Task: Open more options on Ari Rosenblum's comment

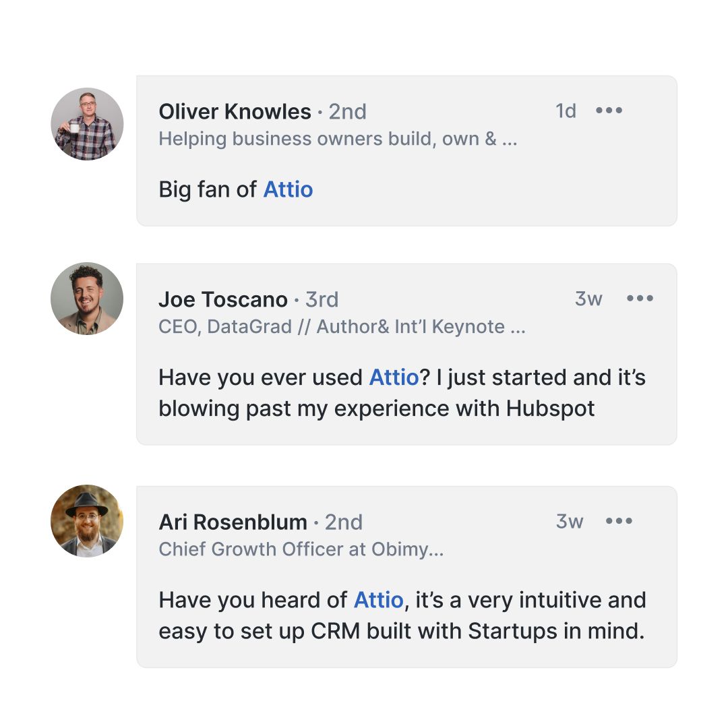Action: (x=619, y=521)
